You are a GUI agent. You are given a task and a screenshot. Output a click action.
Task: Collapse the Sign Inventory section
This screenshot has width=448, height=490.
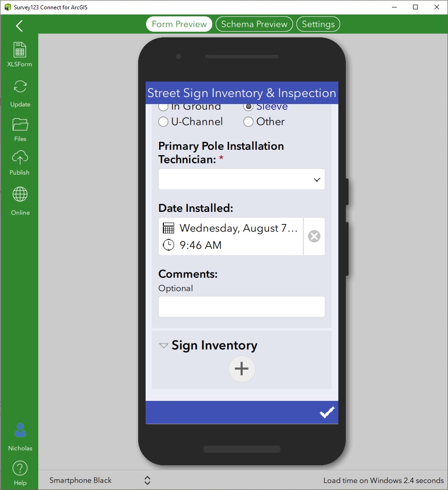(x=163, y=346)
